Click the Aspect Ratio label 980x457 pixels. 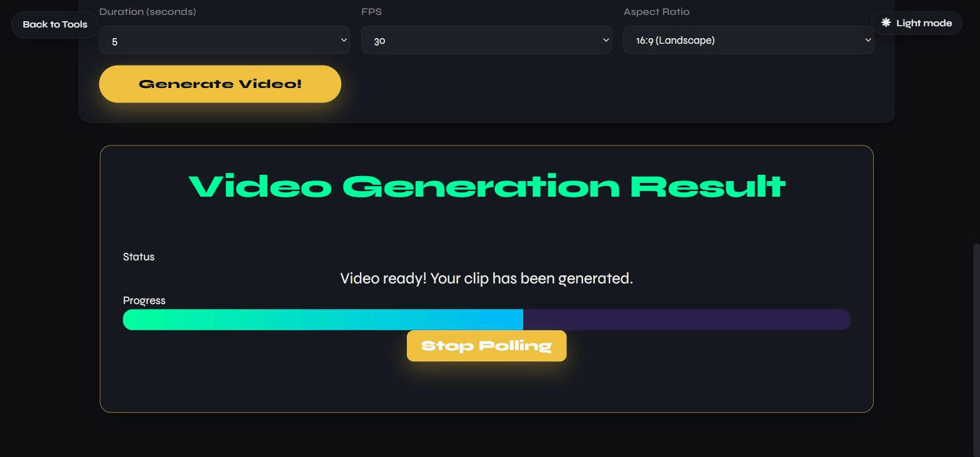(656, 12)
